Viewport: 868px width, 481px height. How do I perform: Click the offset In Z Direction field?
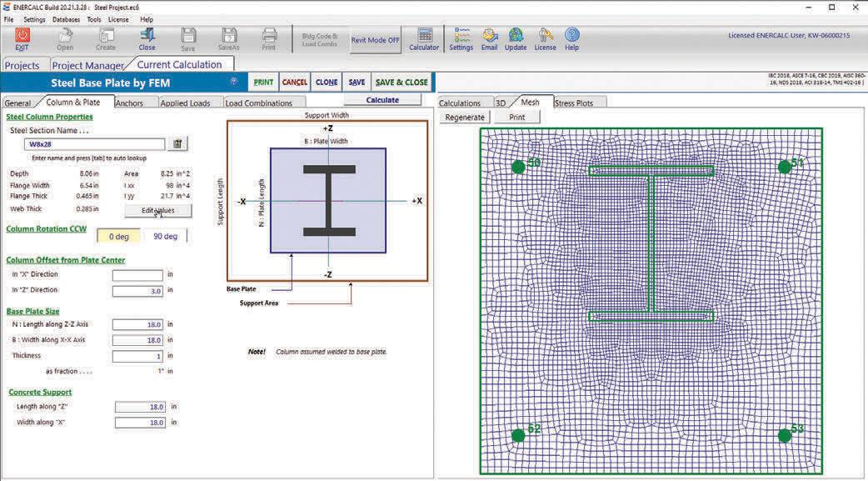(137, 291)
